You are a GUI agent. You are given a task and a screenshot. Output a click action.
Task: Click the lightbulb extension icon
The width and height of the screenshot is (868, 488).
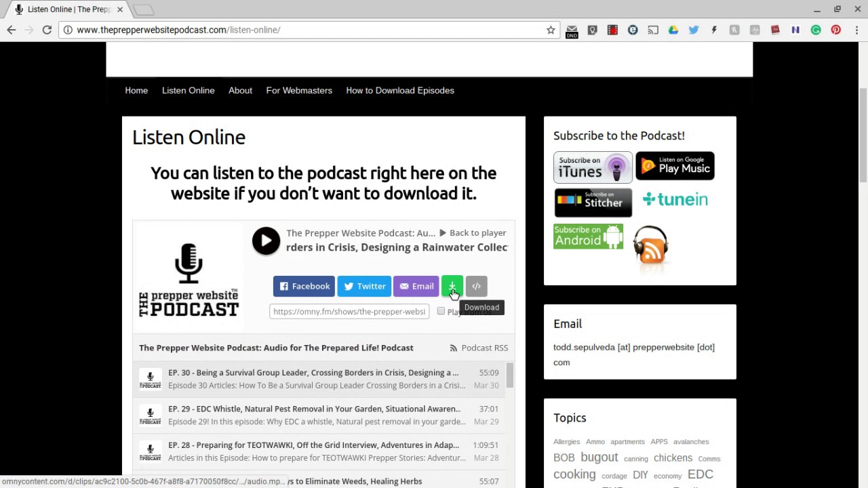(592, 30)
